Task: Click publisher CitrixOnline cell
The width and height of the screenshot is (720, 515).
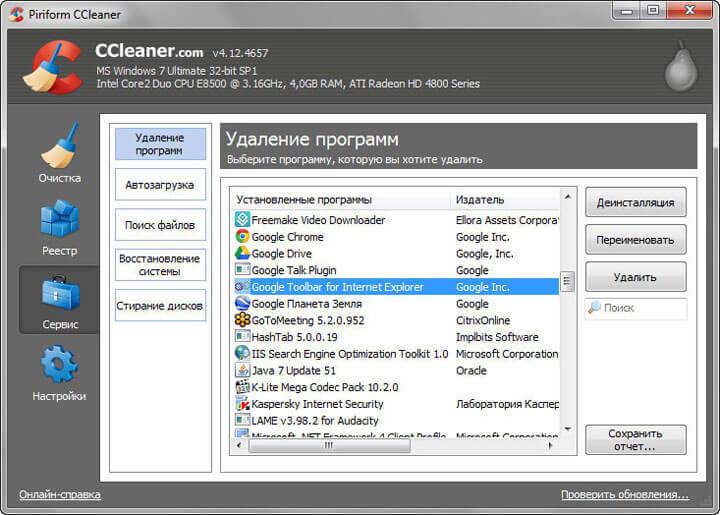Action: pos(483,320)
